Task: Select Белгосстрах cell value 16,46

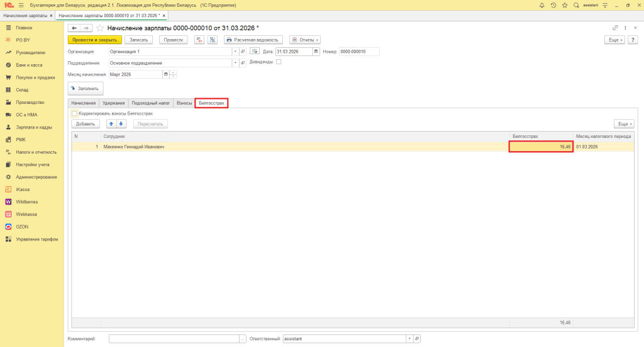Action: pyautogui.click(x=541, y=147)
